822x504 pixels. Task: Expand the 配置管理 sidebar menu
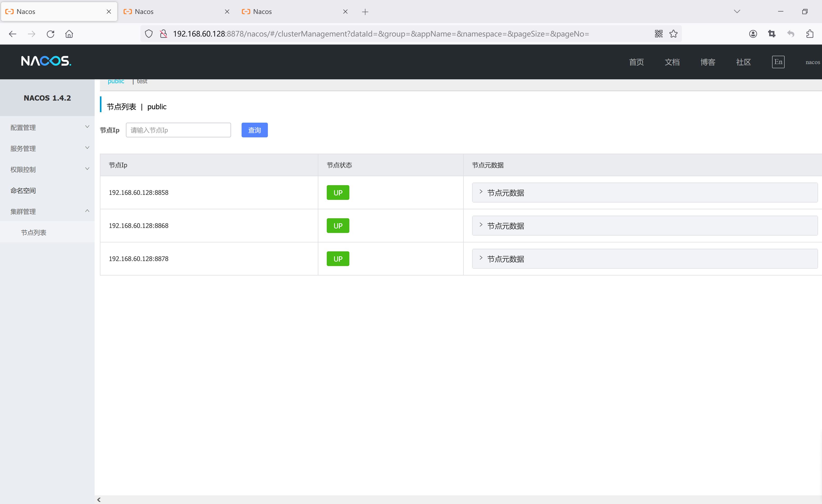tap(47, 128)
